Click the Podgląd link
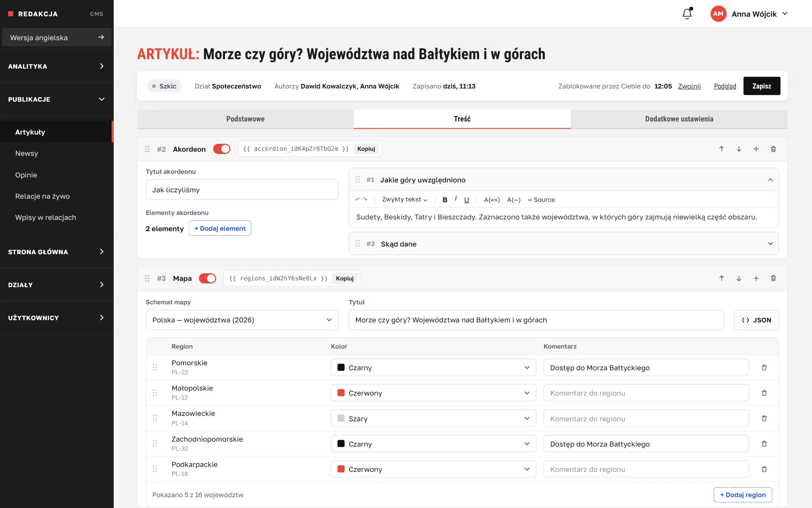This screenshot has height=508, width=812. tap(725, 86)
